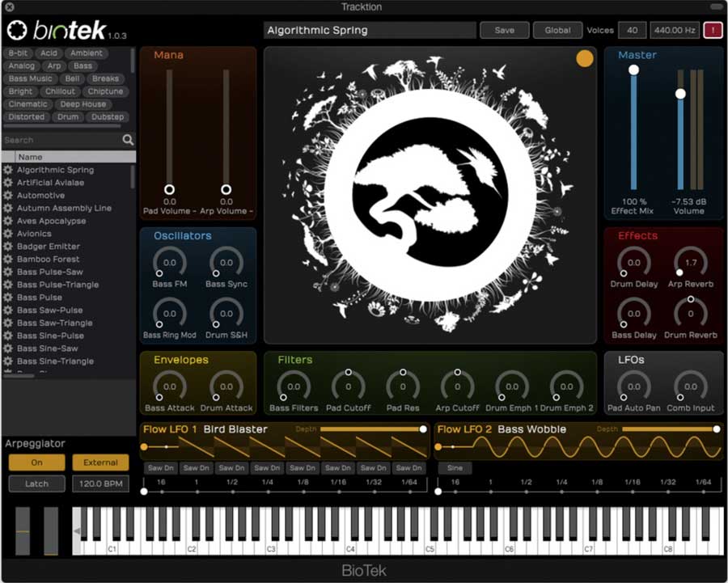Click the Algorithmic Spring preset name field
728x583 pixels.
pos(370,30)
